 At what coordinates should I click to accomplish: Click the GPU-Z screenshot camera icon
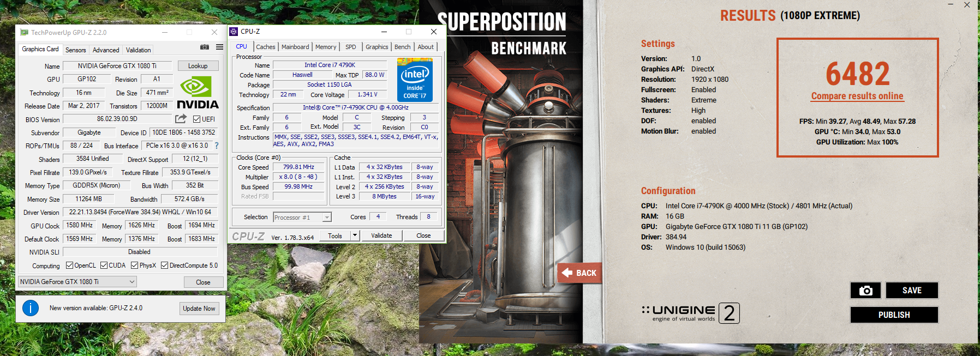coord(205,47)
